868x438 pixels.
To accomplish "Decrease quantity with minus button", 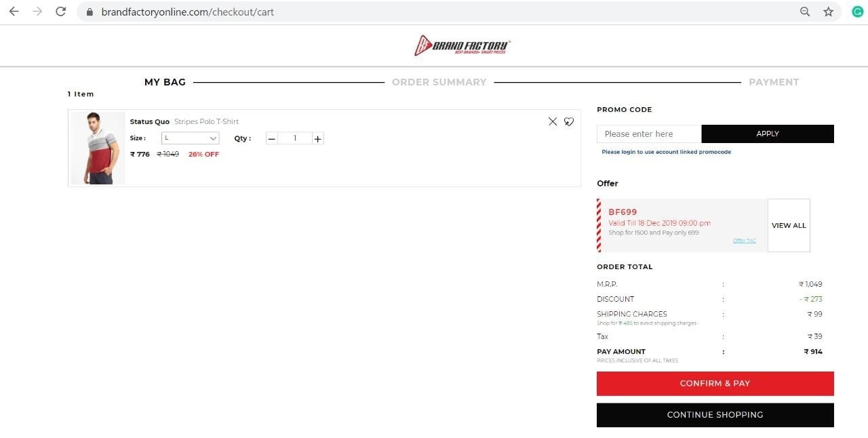I will click(x=272, y=138).
